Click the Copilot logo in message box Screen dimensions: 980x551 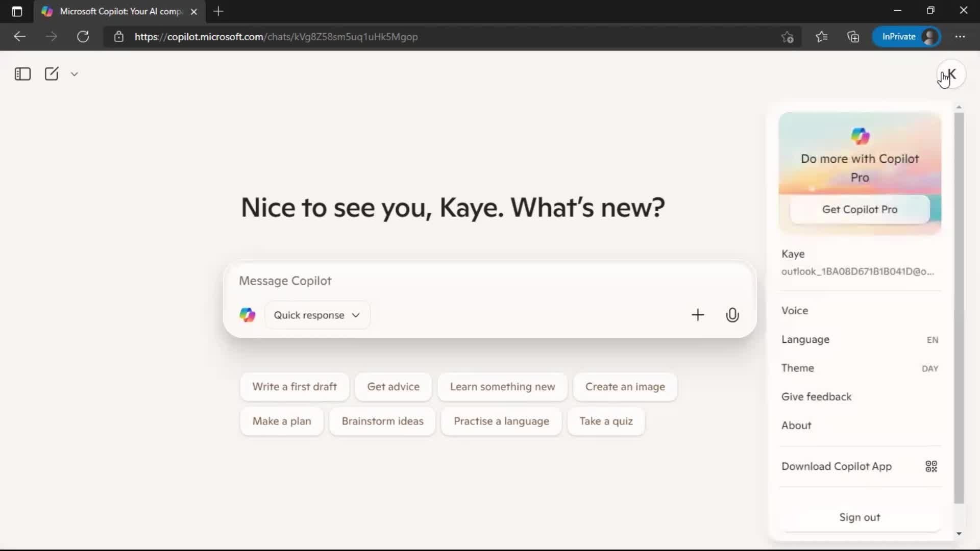[248, 315]
